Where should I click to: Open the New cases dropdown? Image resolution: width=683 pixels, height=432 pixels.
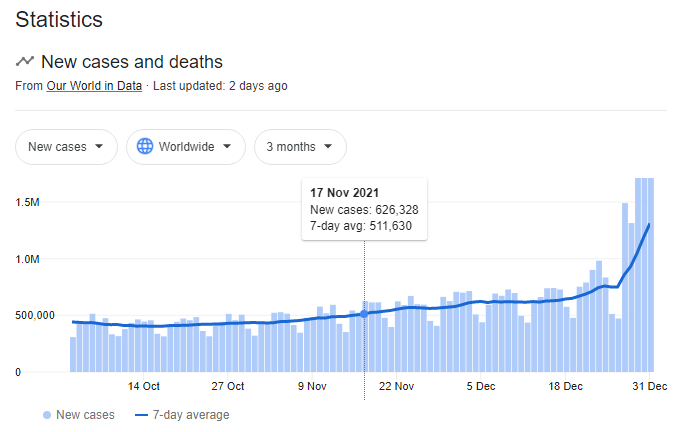click(66, 147)
